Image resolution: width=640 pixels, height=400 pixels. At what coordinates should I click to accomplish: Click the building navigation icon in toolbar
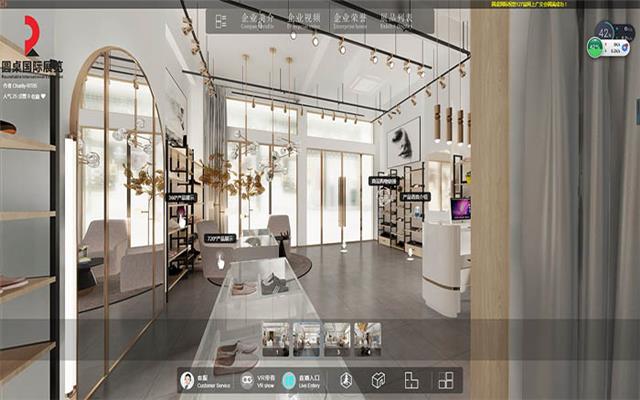click(345, 380)
